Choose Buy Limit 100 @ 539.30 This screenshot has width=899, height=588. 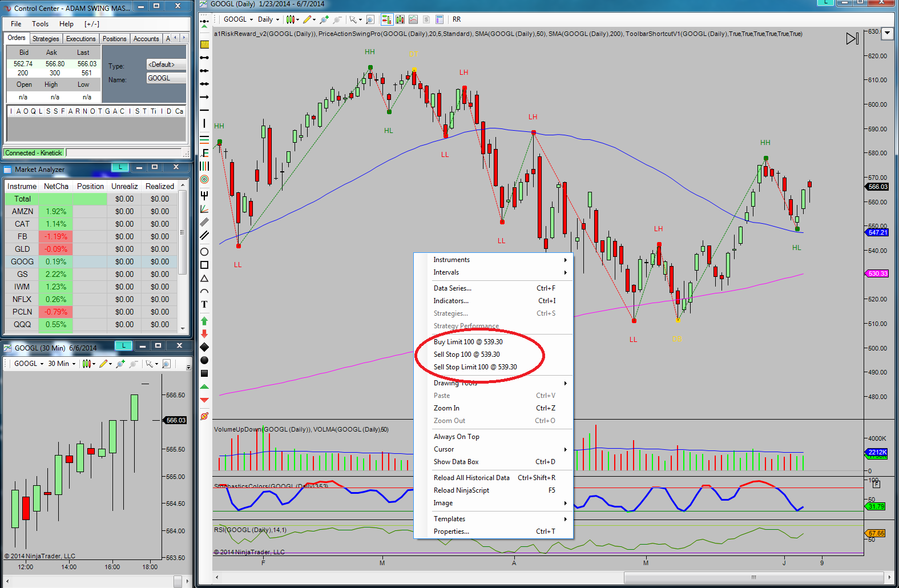click(x=468, y=342)
